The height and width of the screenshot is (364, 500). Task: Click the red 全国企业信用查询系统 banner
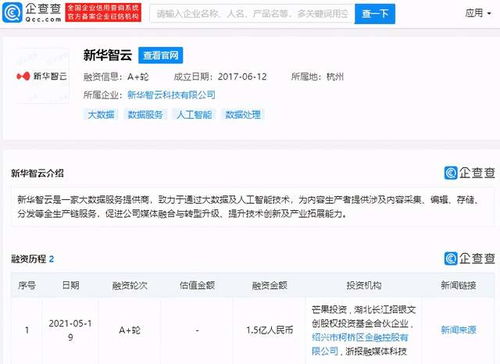tap(103, 13)
